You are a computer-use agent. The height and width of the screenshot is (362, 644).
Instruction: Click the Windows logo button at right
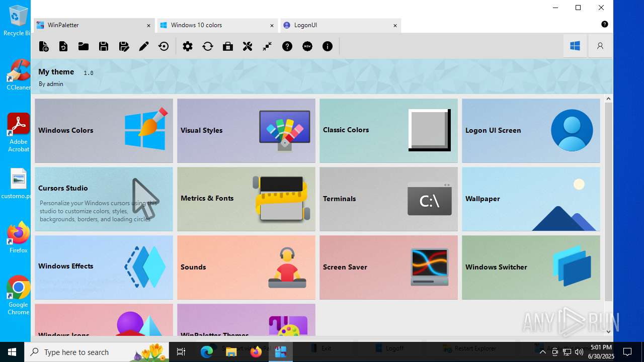tap(575, 46)
